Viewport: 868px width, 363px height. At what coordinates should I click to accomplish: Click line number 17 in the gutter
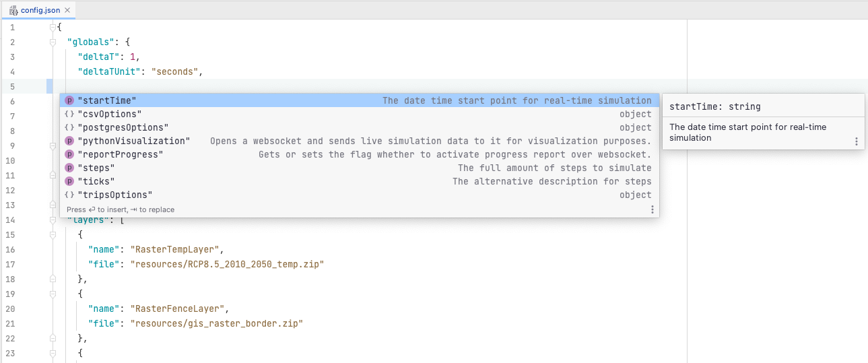click(12, 264)
